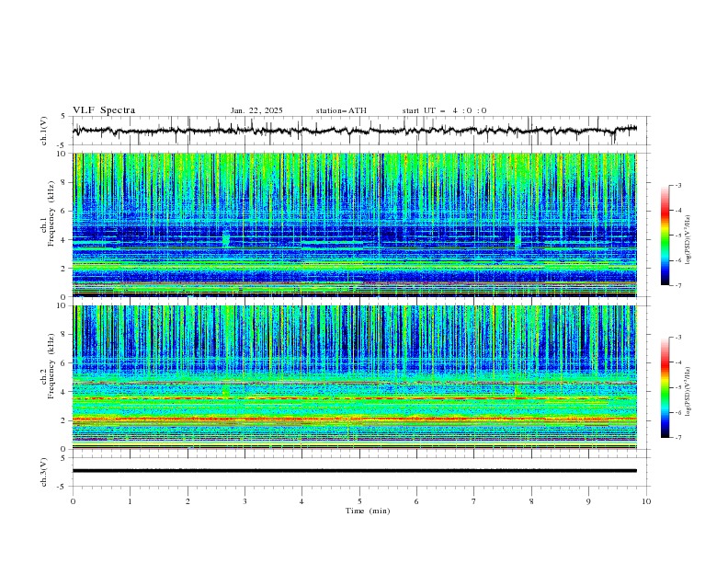Click the "-3" label on ch.1 colorbar

678,185
